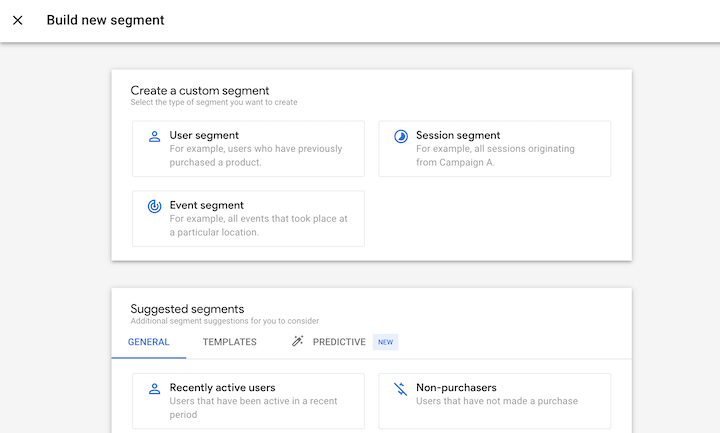The image size is (720, 433).
Task: Choose the Event segment card
Action: [x=248, y=218]
